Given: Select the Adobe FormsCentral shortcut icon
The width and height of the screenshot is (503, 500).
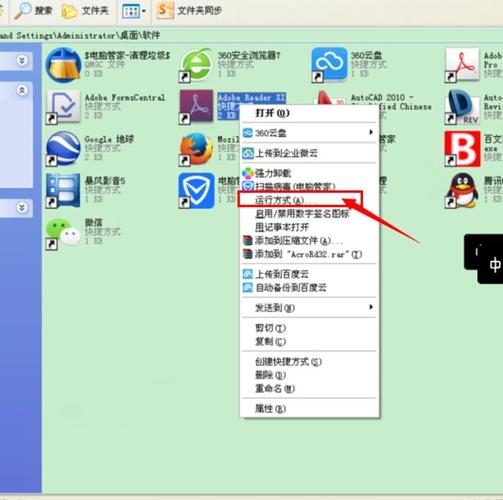Looking at the screenshot, I should pos(63,107).
